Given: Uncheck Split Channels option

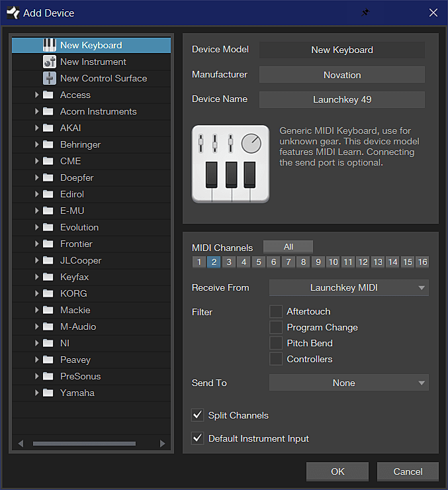Looking at the screenshot, I should click(197, 415).
